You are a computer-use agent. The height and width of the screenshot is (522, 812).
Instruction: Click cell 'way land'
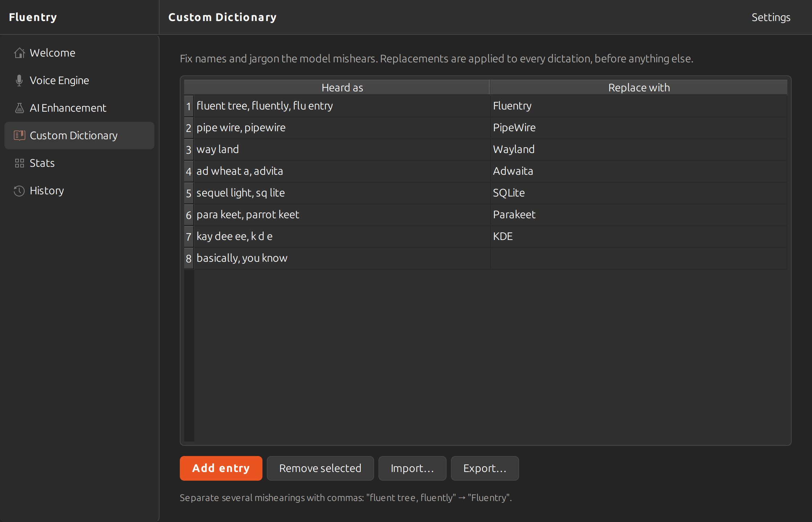[x=342, y=150]
